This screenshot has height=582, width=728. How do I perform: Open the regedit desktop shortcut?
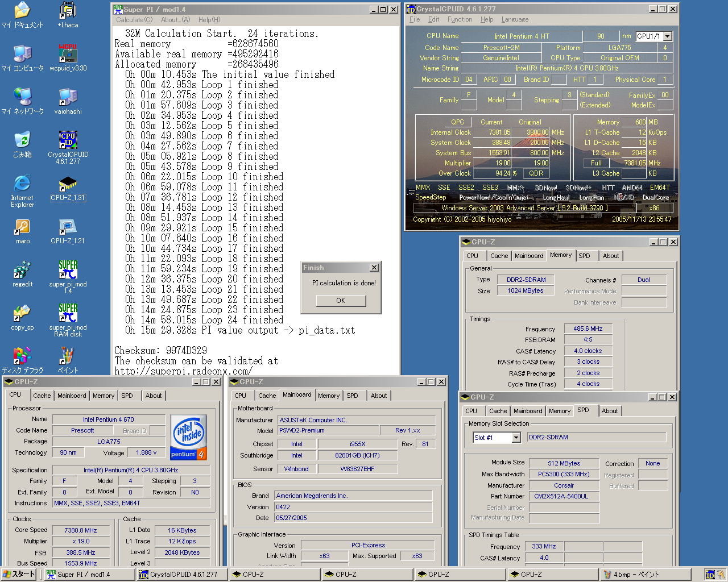click(22, 275)
